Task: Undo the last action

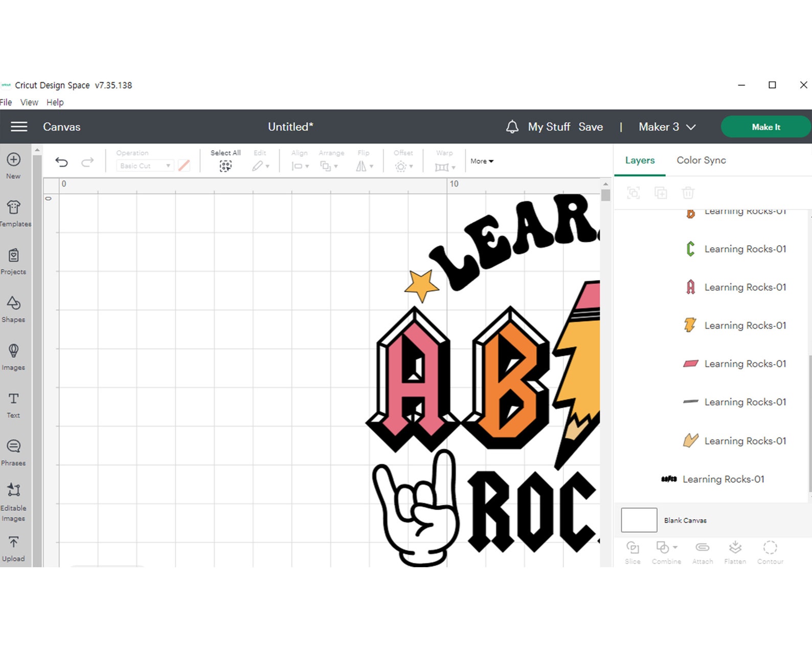Action: point(61,162)
